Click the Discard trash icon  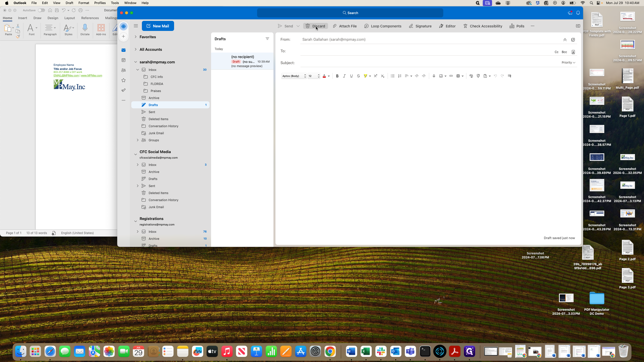[308, 26]
